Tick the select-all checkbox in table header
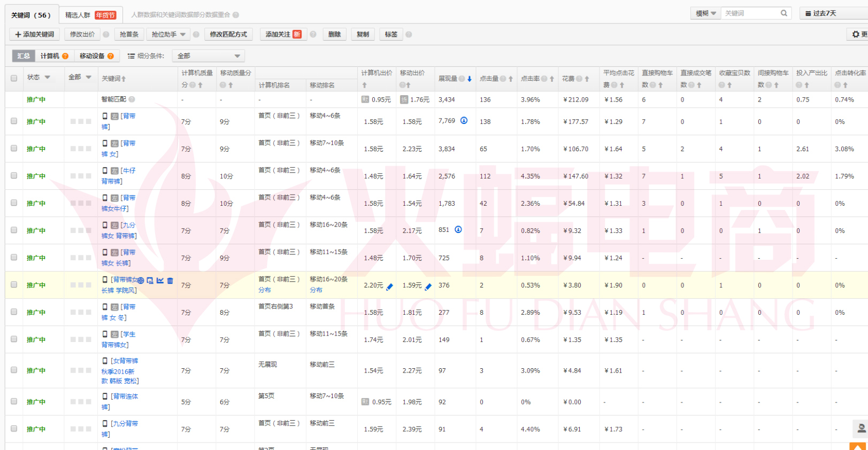Image resolution: width=868 pixels, height=450 pixels. (x=14, y=78)
